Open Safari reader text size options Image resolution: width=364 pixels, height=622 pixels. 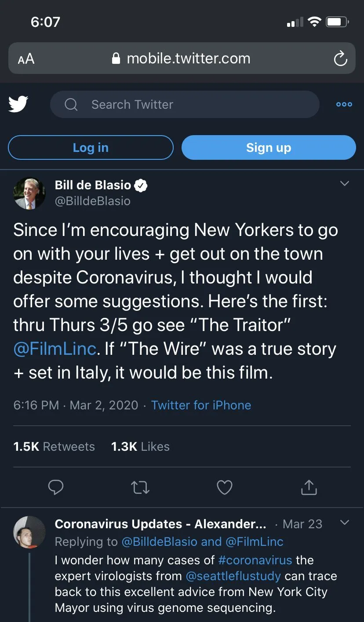(26, 59)
